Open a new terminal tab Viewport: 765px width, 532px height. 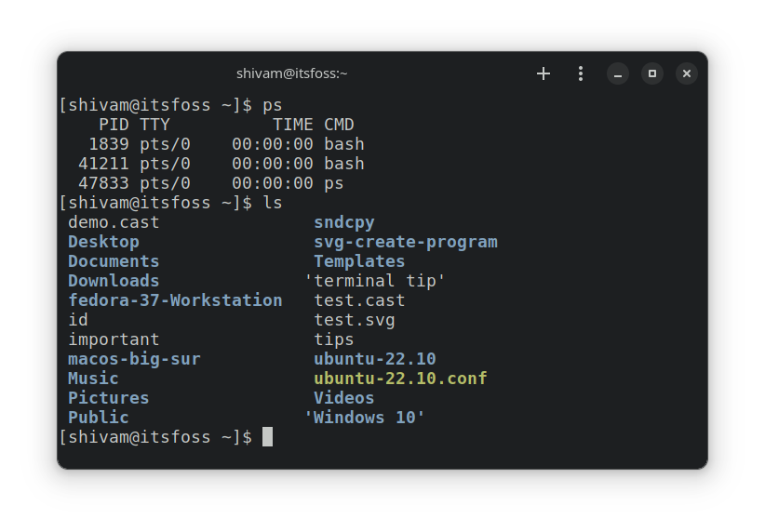coord(544,73)
